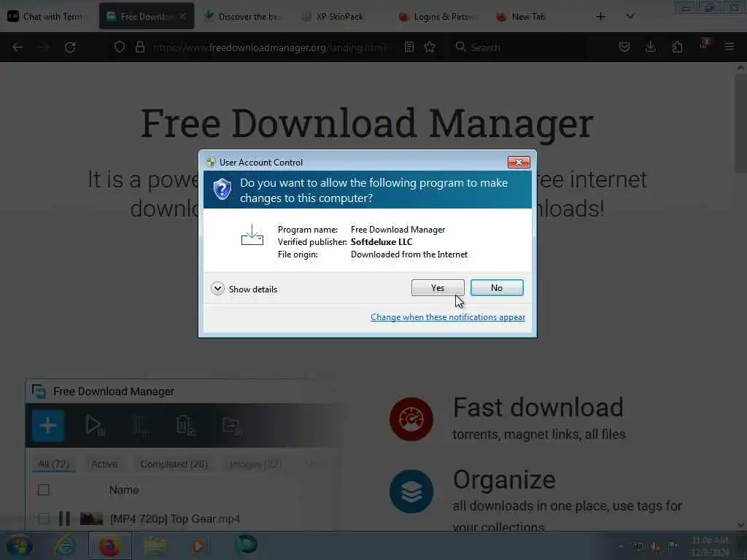The image size is (747, 560).
Task: Open the media player taskbar icon
Action: pyautogui.click(x=199, y=545)
